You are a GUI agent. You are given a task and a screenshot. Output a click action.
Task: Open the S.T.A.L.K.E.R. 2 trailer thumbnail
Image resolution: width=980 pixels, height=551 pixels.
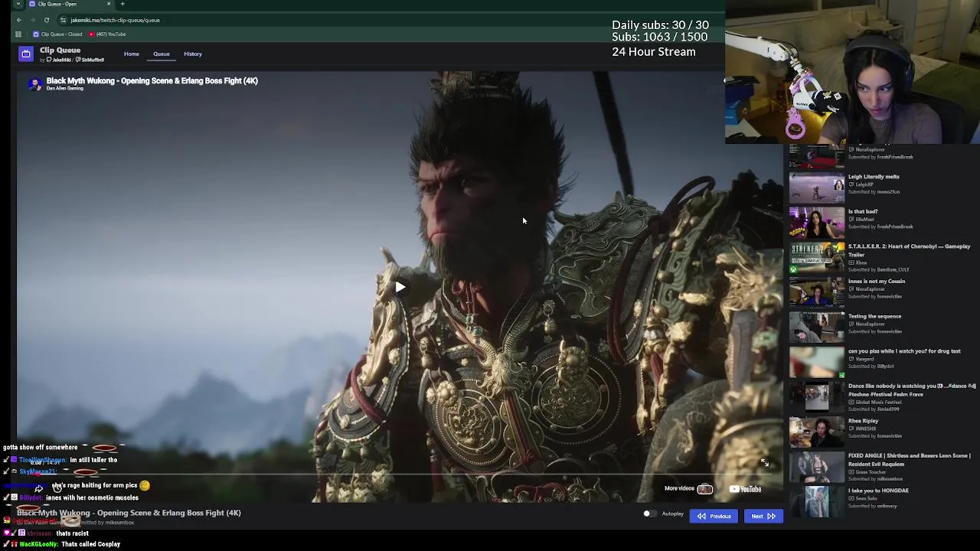pos(817,258)
